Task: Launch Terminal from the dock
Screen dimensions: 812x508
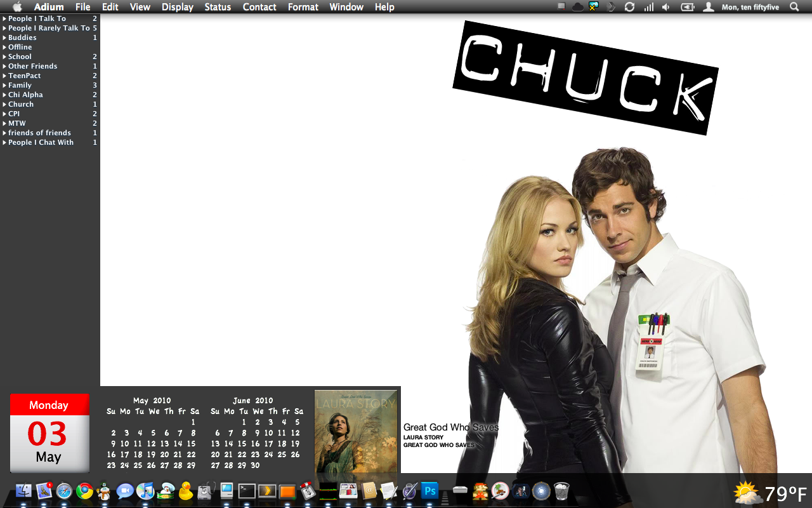Action: (x=247, y=491)
